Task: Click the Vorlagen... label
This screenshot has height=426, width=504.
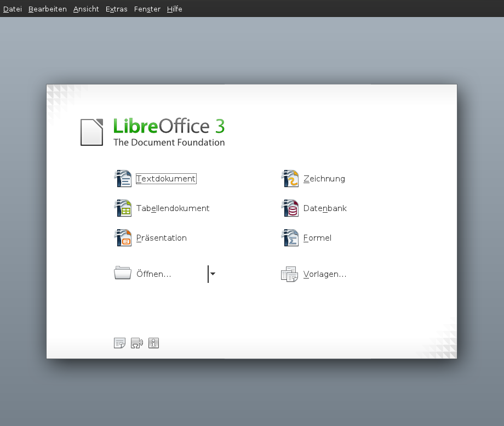Action: (x=325, y=274)
